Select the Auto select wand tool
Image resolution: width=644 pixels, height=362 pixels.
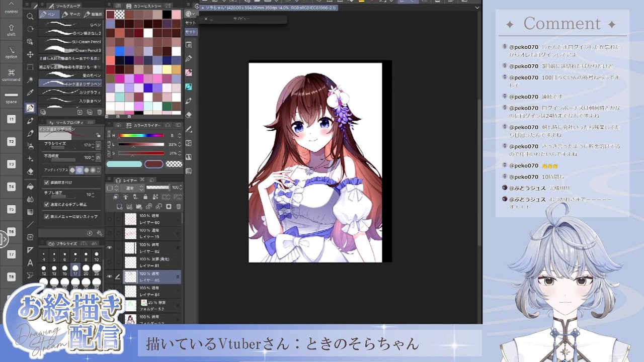coord(30,80)
